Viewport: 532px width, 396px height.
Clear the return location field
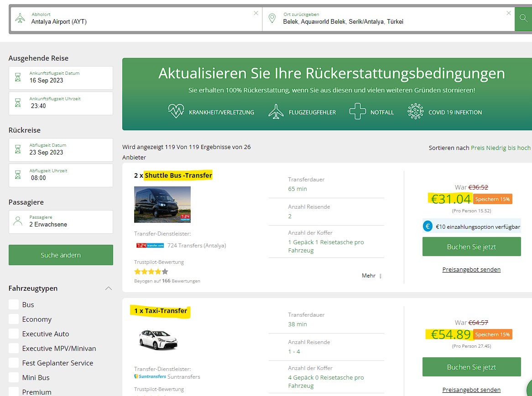tap(508, 13)
